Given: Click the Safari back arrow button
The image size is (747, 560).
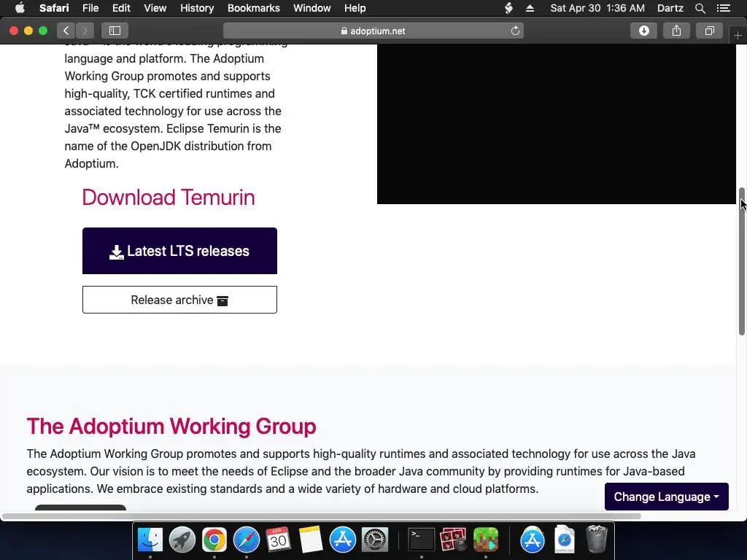Looking at the screenshot, I should click(66, 31).
